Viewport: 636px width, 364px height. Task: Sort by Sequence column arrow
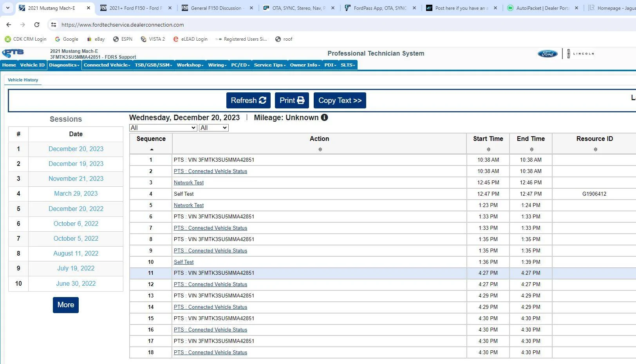pos(152,150)
